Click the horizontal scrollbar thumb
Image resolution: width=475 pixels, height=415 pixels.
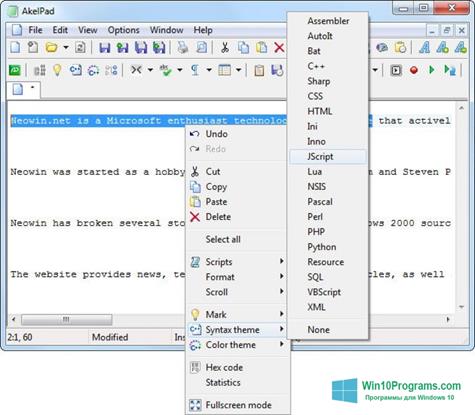[66, 320]
